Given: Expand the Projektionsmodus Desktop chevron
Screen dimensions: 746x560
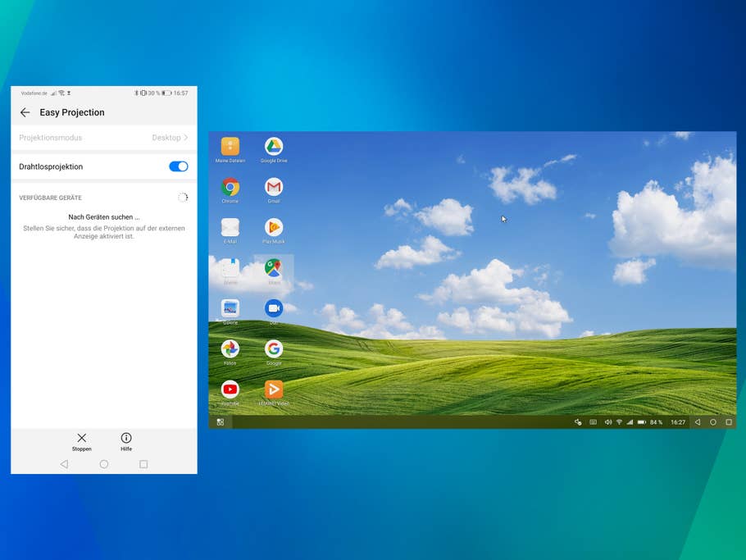Looking at the screenshot, I should click(185, 138).
